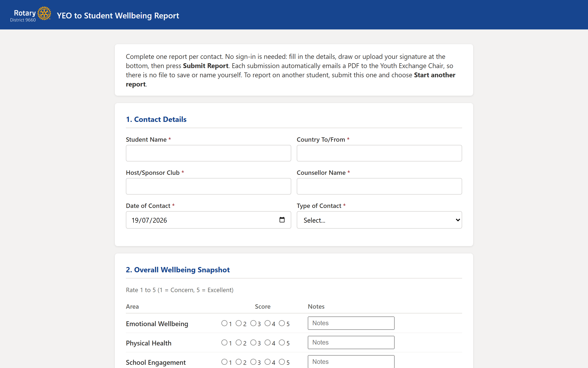This screenshot has width=588, height=368.
Task: Click the heading 2. Overall Wellbeing Snapshot
Action: (x=178, y=270)
